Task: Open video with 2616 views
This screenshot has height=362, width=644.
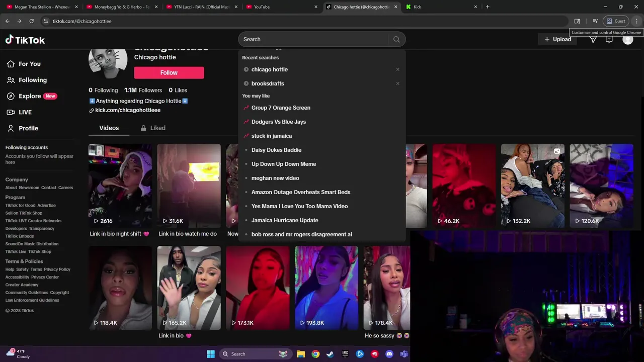Action: pos(120,186)
